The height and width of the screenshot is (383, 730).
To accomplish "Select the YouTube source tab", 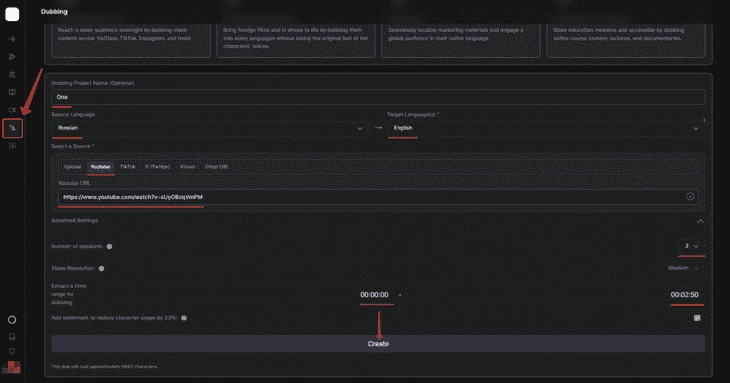I will [x=101, y=167].
